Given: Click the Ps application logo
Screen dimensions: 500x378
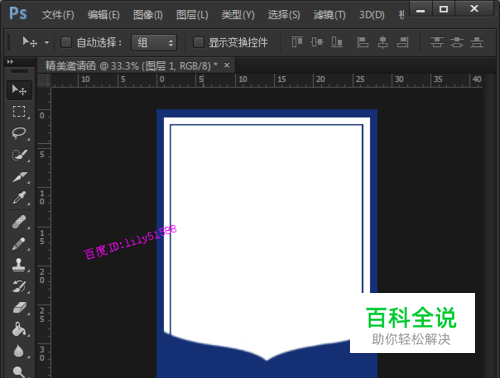Looking at the screenshot, I should click(x=18, y=14).
